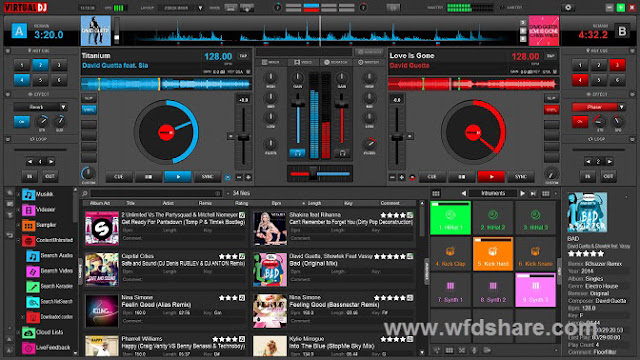Screen dimensions: 640x360
Task: Click deck B volume fader handle
Action: (342, 104)
